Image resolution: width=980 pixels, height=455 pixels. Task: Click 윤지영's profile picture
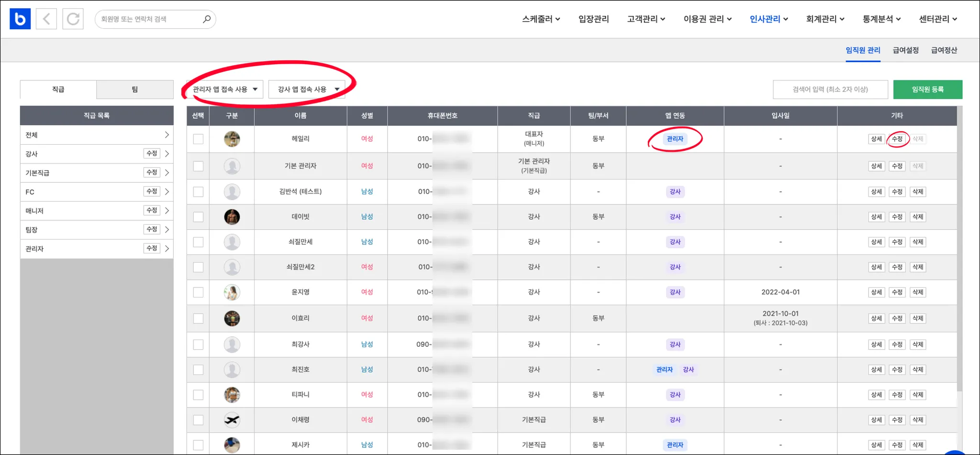click(232, 292)
